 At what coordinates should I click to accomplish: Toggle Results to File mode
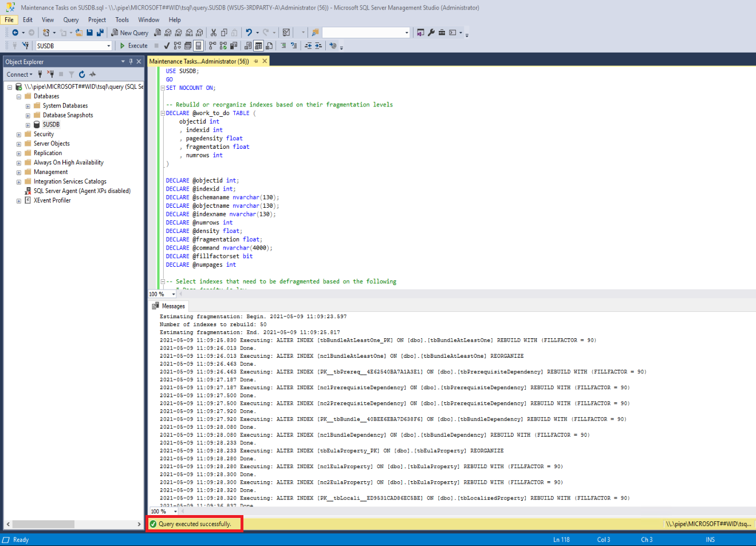(269, 45)
